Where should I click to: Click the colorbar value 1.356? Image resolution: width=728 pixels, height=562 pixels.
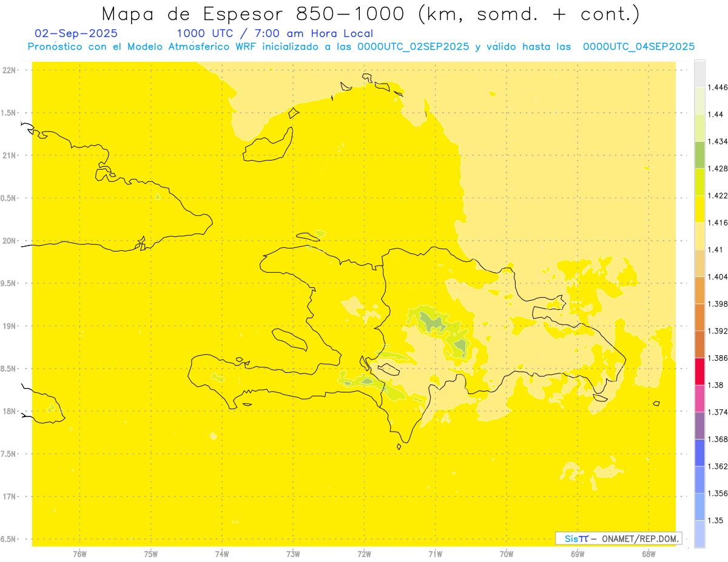click(719, 493)
